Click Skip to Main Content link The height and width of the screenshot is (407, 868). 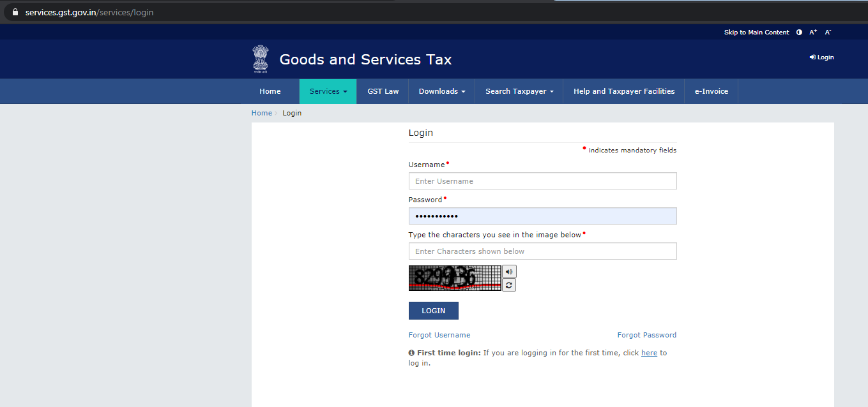[756, 32]
